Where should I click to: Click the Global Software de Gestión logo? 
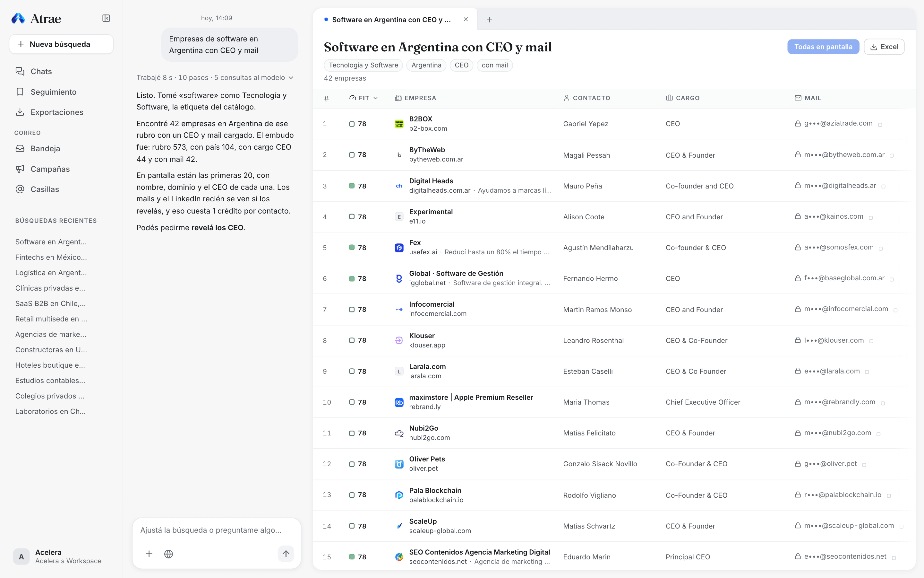[x=399, y=279]
